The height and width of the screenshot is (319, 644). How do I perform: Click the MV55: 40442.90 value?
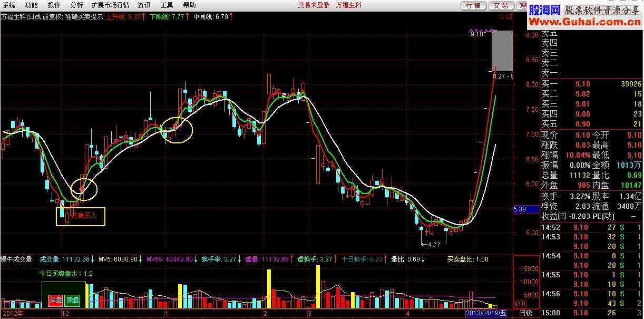coord(169,259)
